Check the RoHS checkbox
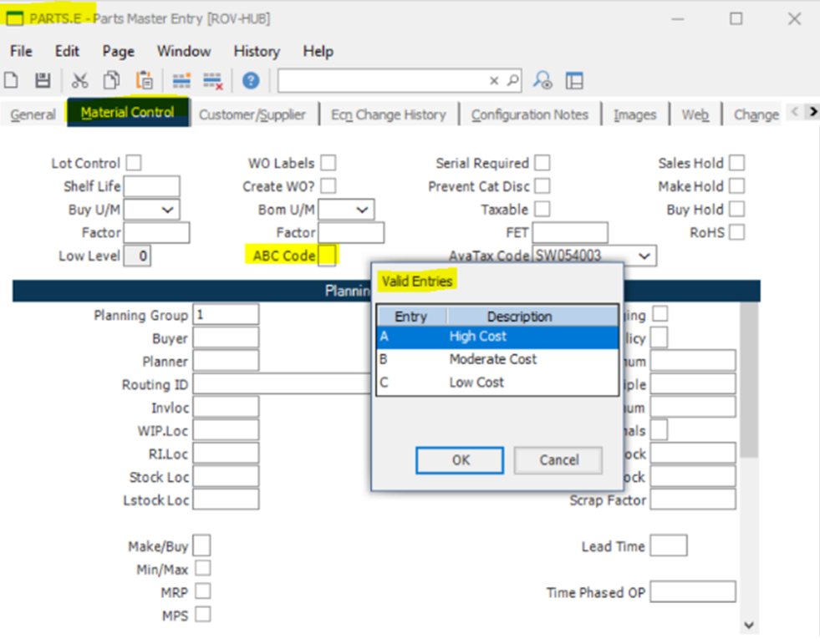The height and width of the screenshot is (644, 820). (737, 231)
